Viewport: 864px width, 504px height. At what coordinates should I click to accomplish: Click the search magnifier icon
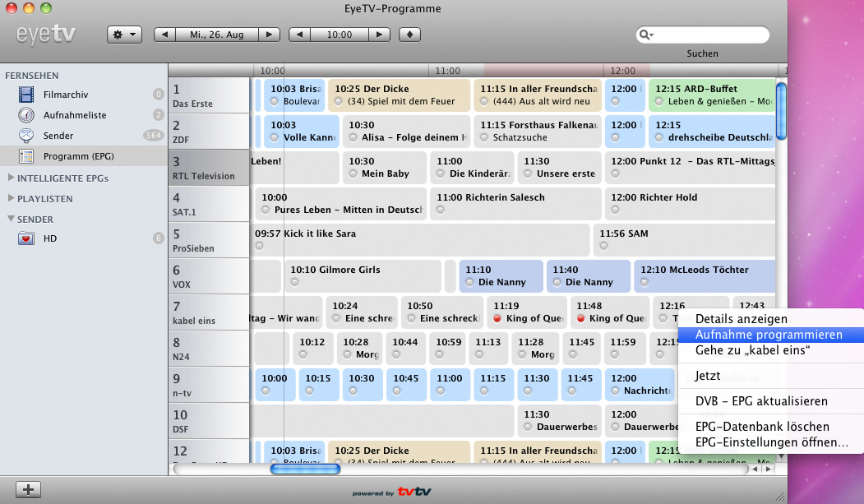[x=645, y=35]
